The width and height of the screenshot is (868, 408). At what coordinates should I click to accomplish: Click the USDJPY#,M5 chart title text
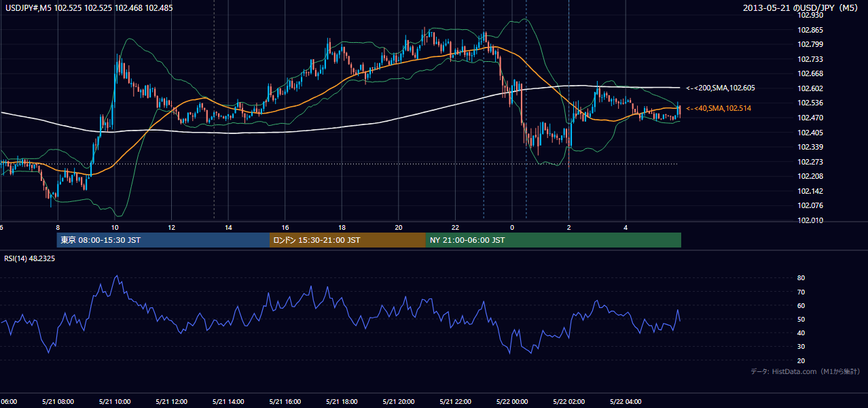89,7
